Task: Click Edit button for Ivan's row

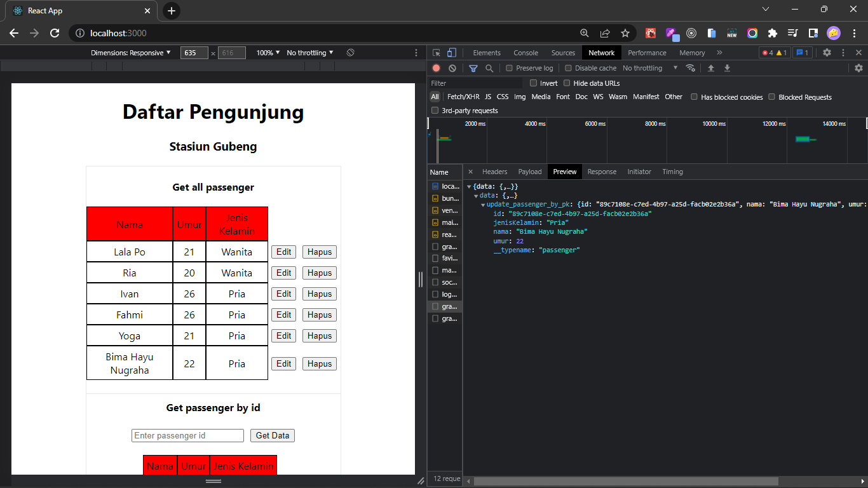Action: click(283, 294)
